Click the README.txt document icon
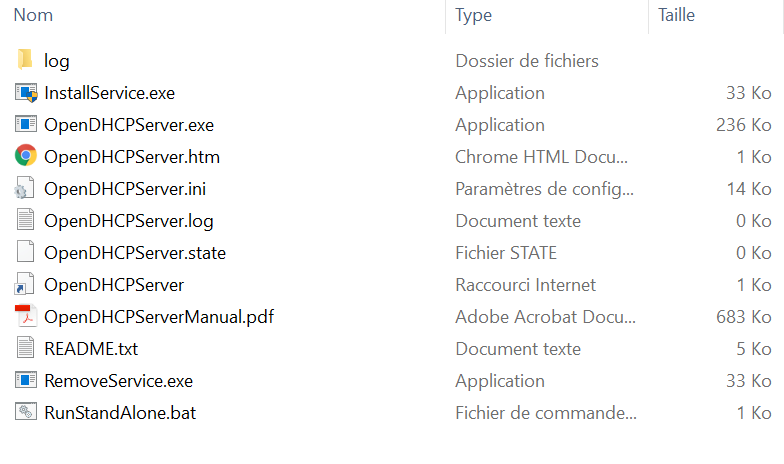The height and width of the screenshot is (464, 784). (25, 348)
